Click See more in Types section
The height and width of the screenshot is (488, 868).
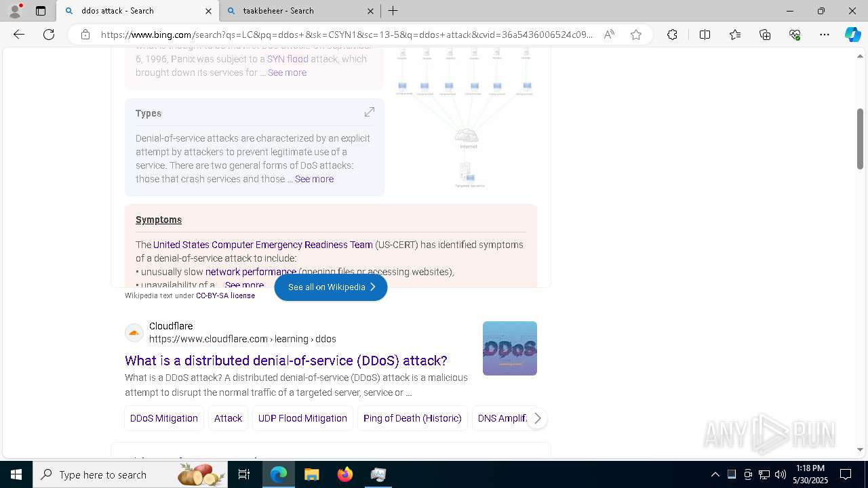(314, 179)
